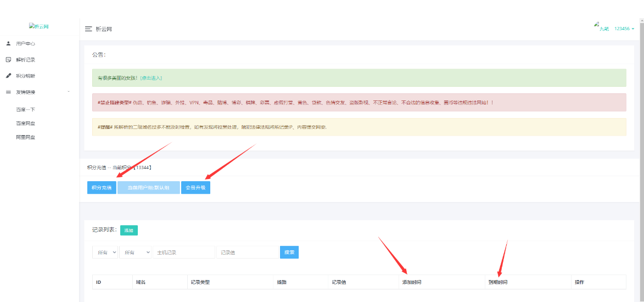
Task: Open the 百度一下 sidebar link
Action: coord(25,110)
